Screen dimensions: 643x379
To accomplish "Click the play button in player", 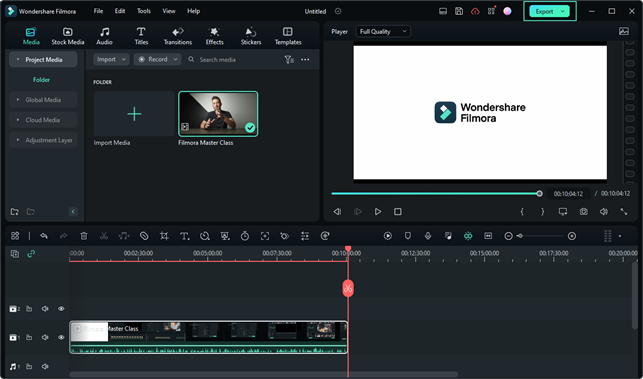I will (378, 212).
